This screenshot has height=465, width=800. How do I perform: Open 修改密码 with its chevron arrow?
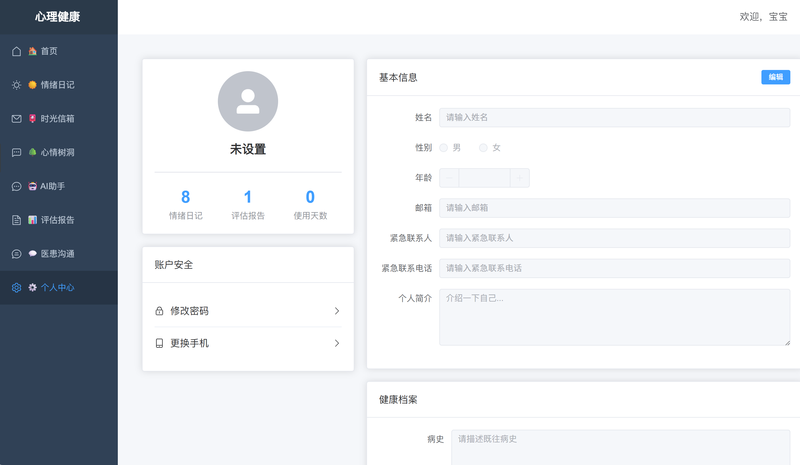336,311
